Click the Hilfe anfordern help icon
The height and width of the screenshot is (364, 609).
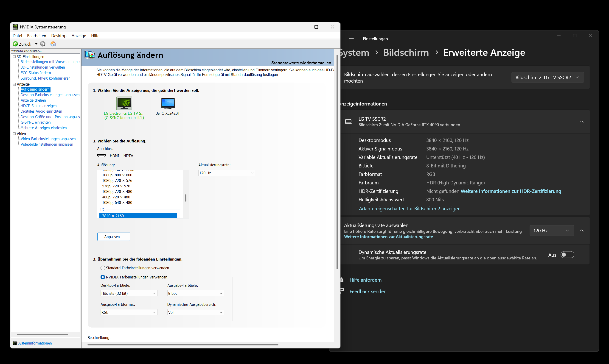point(342,280)
